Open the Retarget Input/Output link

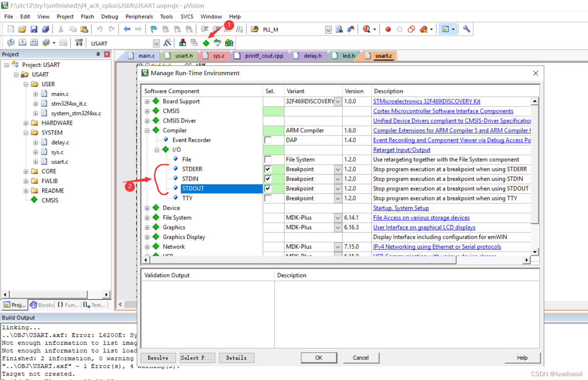tap(402, 150)
